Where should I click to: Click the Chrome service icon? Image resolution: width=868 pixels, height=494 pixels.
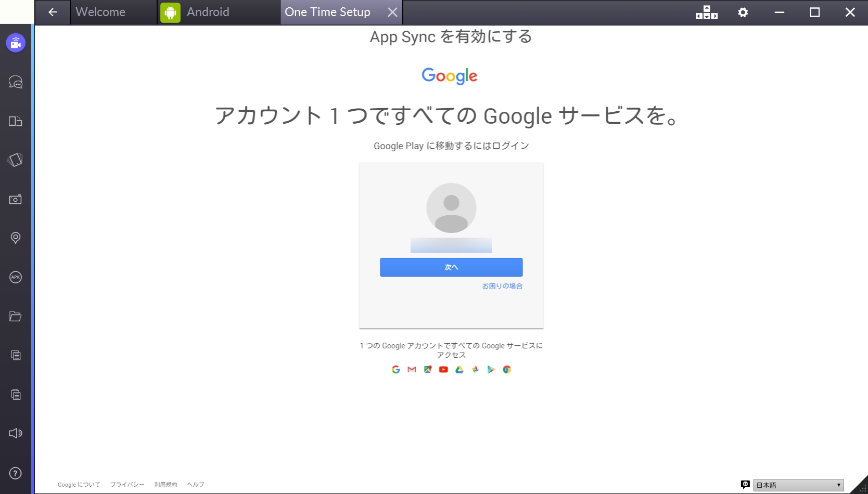507,369
